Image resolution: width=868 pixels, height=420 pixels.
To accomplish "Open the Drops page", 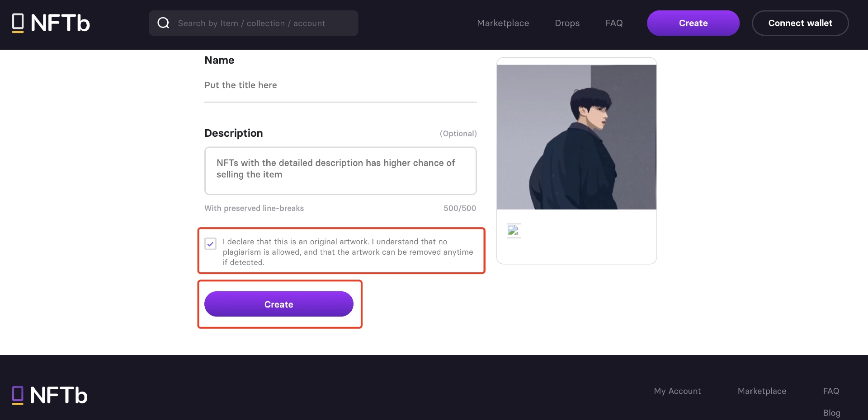I will (567, 23).
